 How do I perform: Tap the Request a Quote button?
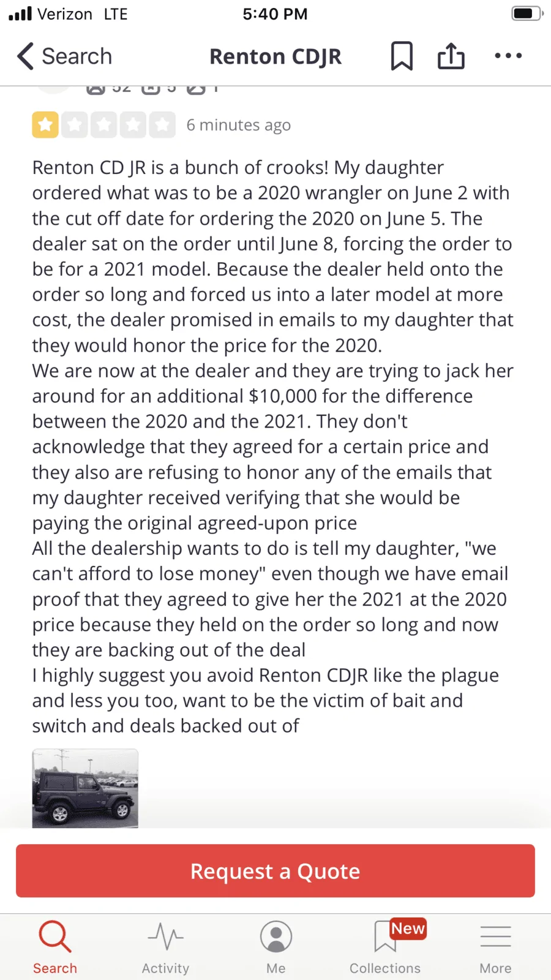tap(275, 871)
